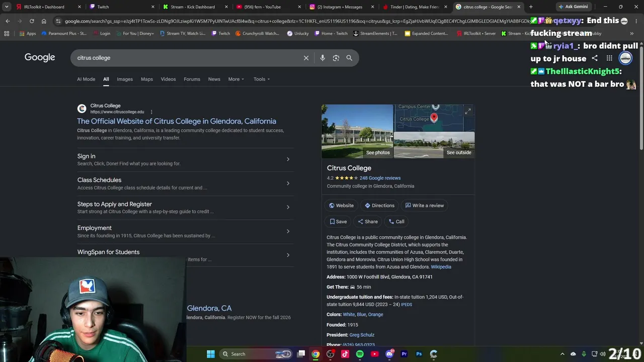Viewport: 644px width, 362px height.
Task: Save Citrus College with the Save button
Action: [x=338, y=222]
